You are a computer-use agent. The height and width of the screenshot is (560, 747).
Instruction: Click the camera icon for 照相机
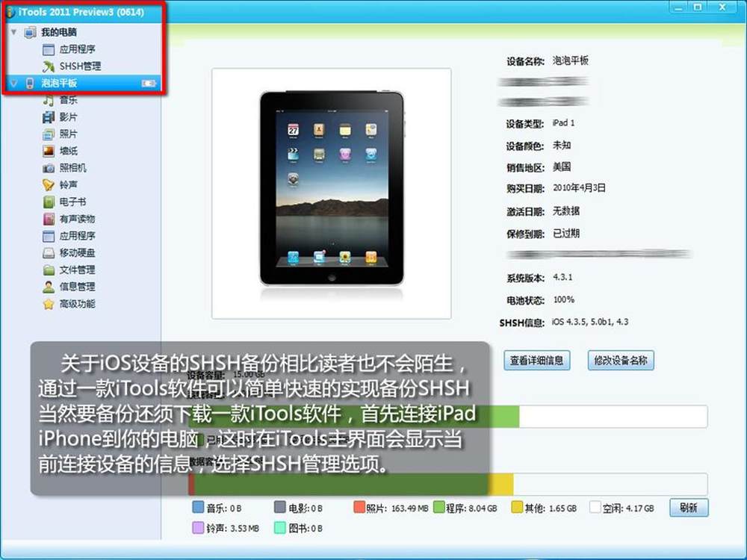(x=49, y=168)
